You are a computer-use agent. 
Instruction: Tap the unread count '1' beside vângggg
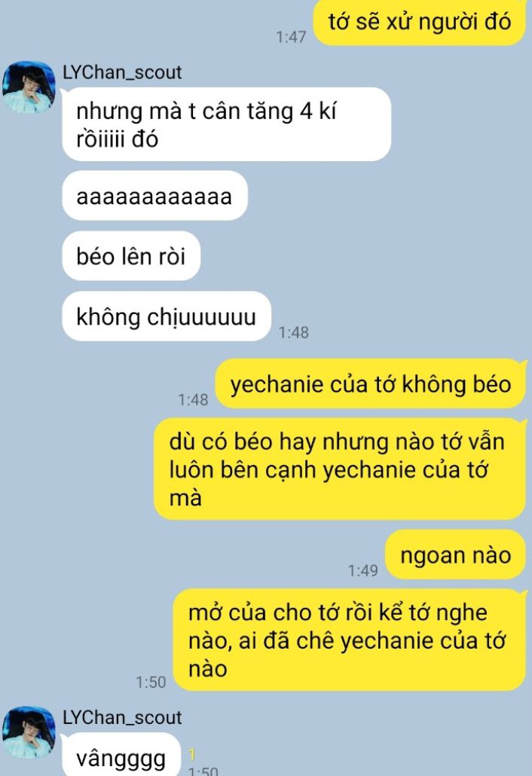click(x=192, y=754)
